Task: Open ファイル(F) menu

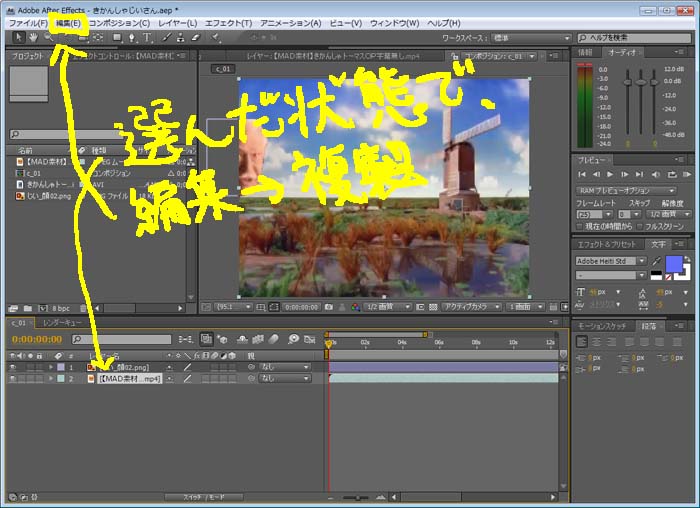Action: [28, 23]
